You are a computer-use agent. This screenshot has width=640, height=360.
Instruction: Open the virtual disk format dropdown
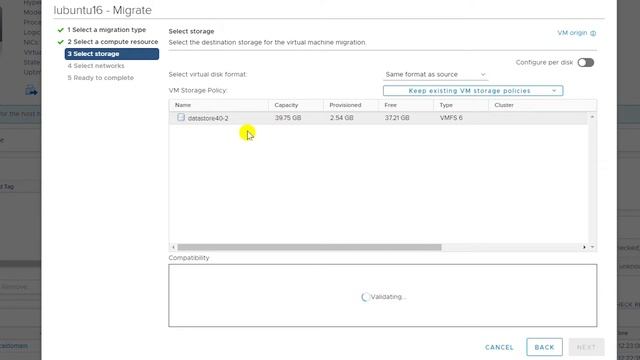click(435, 75)
